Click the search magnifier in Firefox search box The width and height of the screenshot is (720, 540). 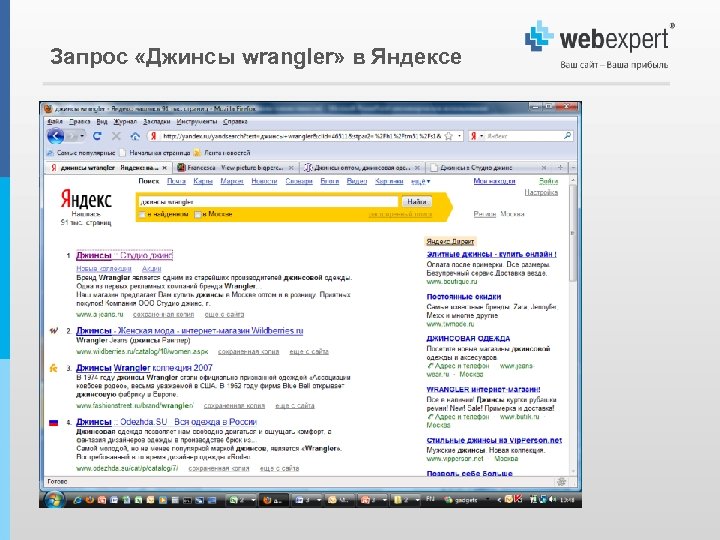567,136
